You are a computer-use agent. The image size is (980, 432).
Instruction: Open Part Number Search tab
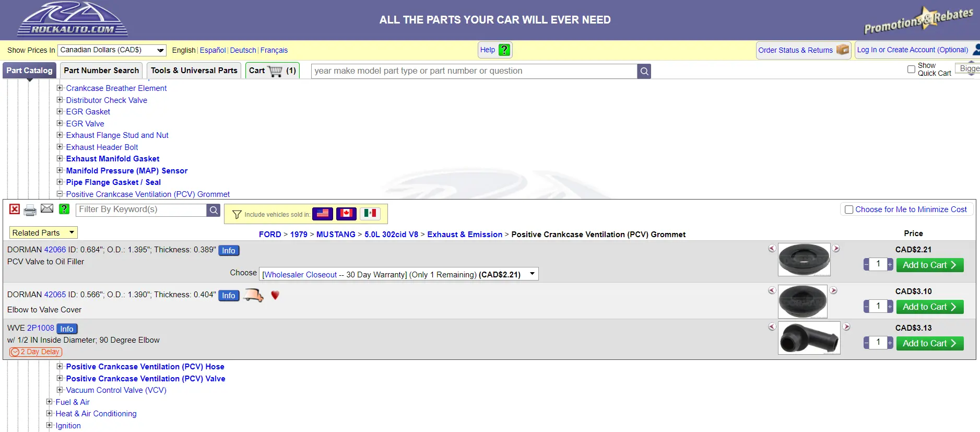101,71
